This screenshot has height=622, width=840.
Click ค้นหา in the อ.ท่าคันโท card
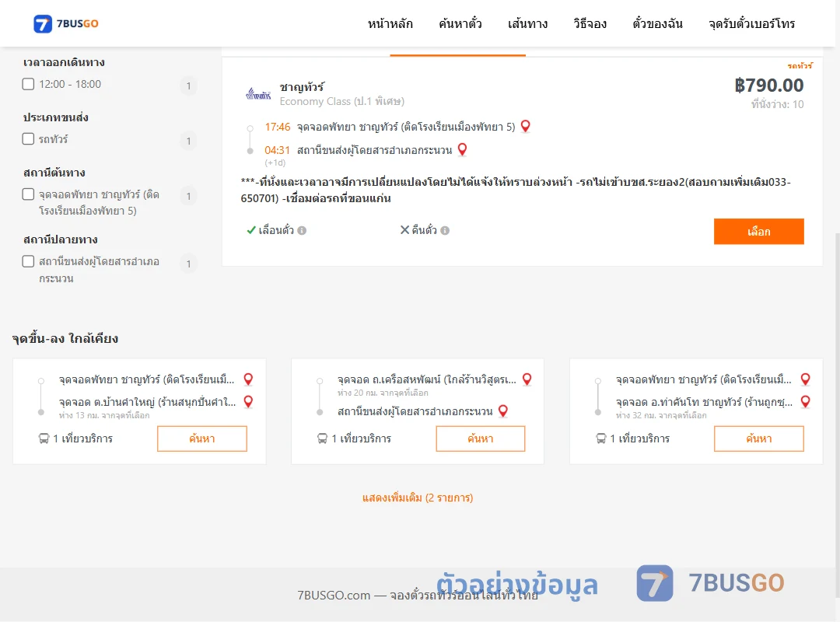point(759,439)
